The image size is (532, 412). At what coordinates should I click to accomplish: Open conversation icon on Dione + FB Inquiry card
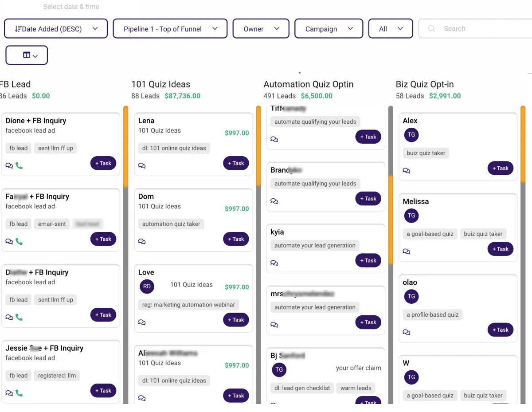click(9, 166)
